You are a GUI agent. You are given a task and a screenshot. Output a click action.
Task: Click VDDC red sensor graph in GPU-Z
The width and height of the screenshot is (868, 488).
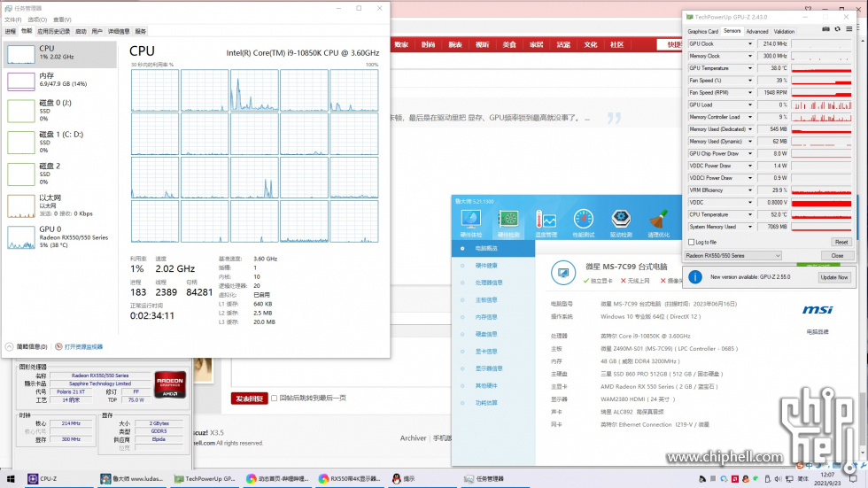click(x=822, y=203)
